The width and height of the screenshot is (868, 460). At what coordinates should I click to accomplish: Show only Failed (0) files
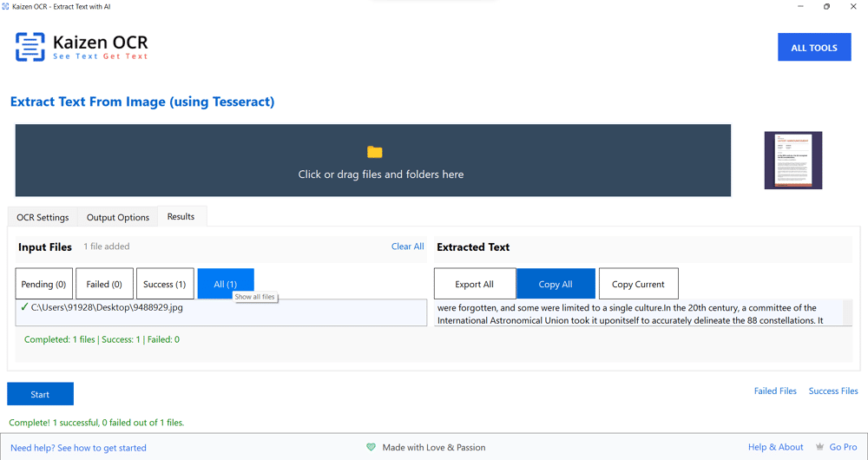coord(104,284)
